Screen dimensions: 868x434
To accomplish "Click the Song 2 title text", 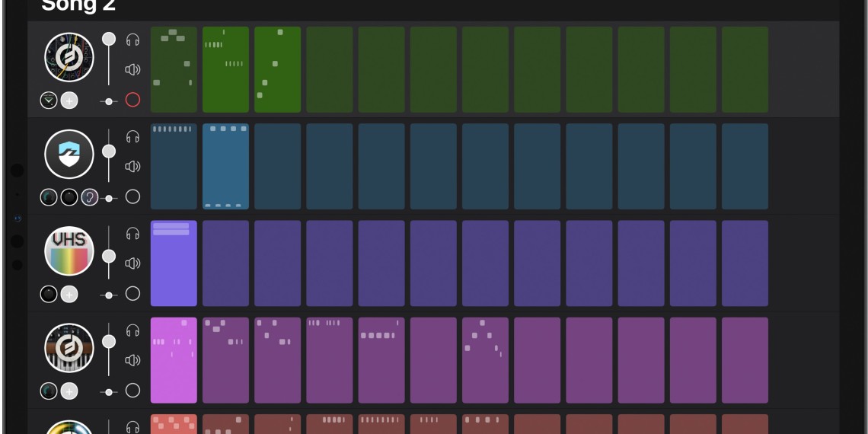I will click(78, 5).
